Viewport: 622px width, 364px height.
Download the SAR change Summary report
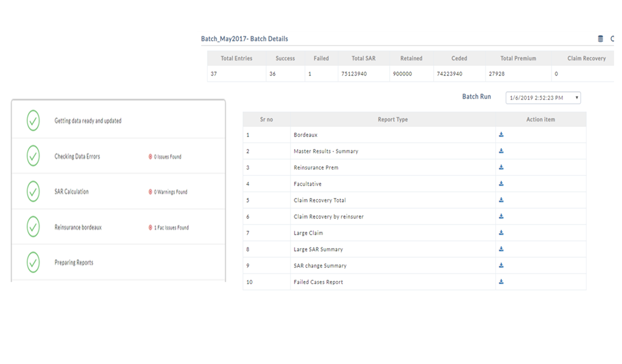click(x=501, y=266)
